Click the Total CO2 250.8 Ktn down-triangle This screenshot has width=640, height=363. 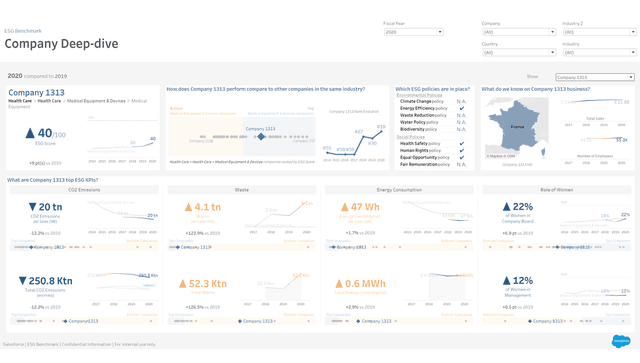point(23,281)
